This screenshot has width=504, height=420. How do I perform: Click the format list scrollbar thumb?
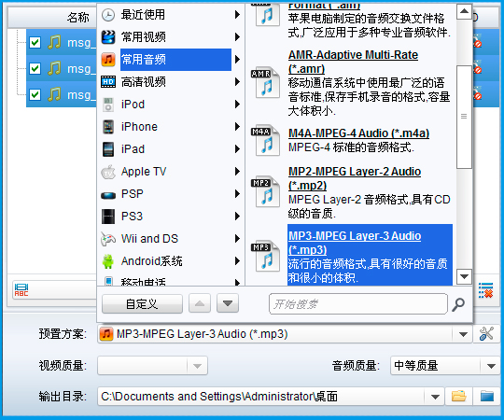point(464,117)
